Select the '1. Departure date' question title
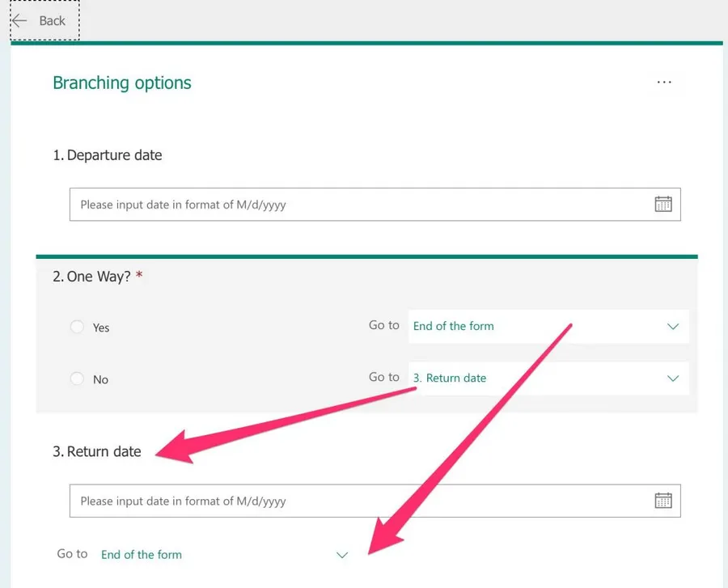Screen dimensions: 728x588 click(108, 155)
